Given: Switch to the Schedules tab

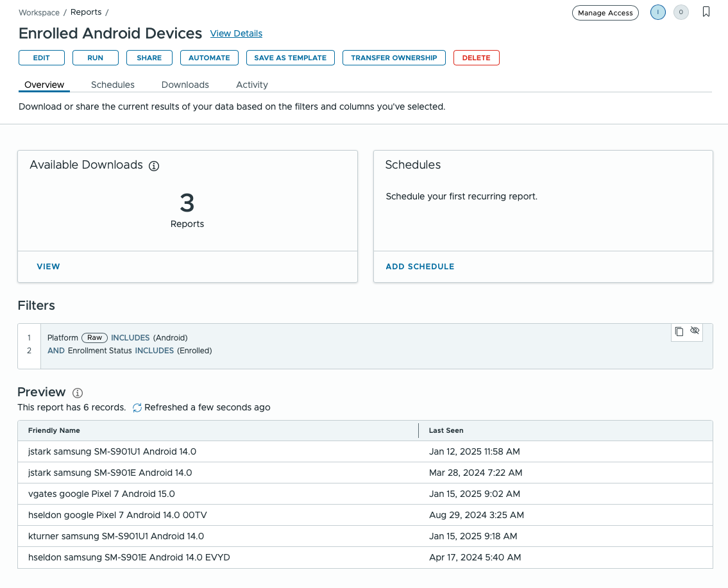Looking at the screenshot, I should point(112,84).
